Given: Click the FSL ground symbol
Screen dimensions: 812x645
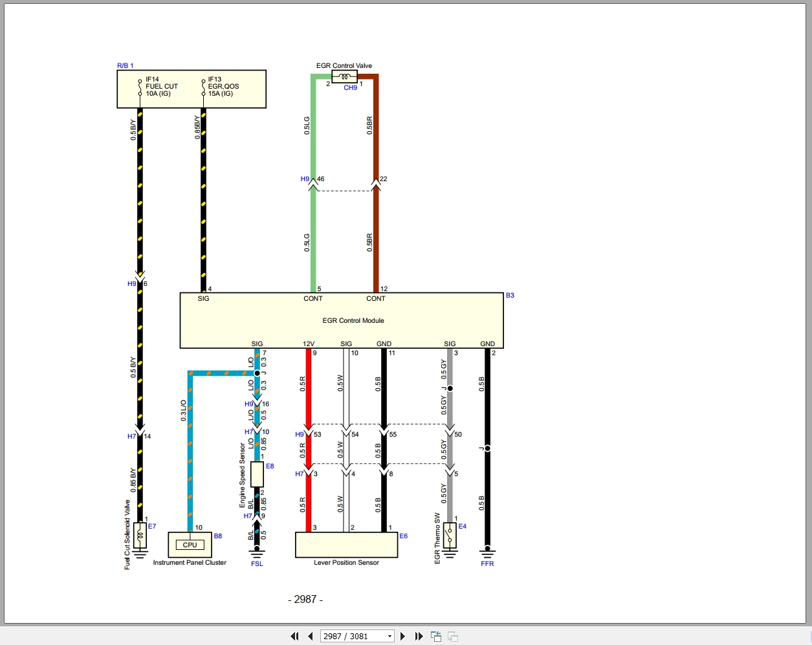Looking at the screenshot, I should click(x=257, y=552).
